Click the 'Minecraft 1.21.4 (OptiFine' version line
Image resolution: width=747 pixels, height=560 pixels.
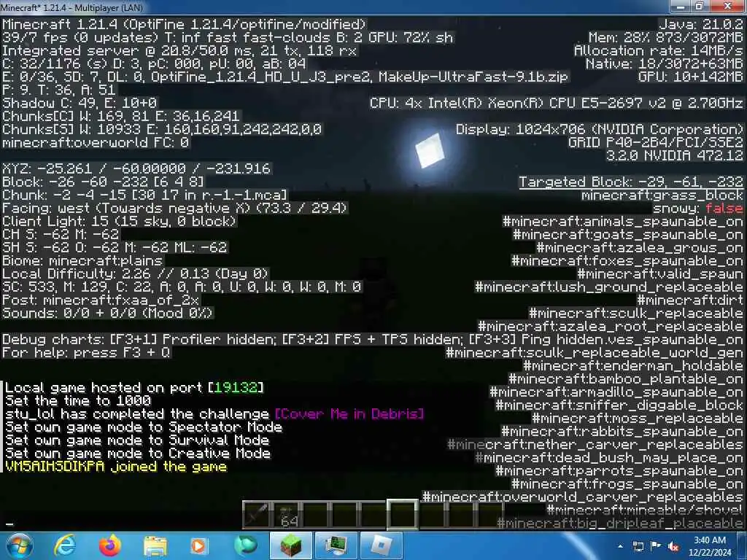(x=185, y=24)
